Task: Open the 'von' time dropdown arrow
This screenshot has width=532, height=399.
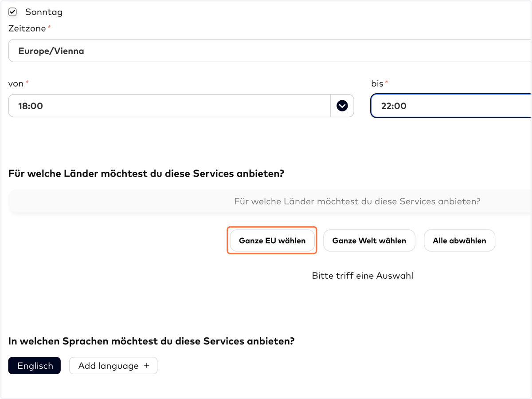Action: [342, 106]
